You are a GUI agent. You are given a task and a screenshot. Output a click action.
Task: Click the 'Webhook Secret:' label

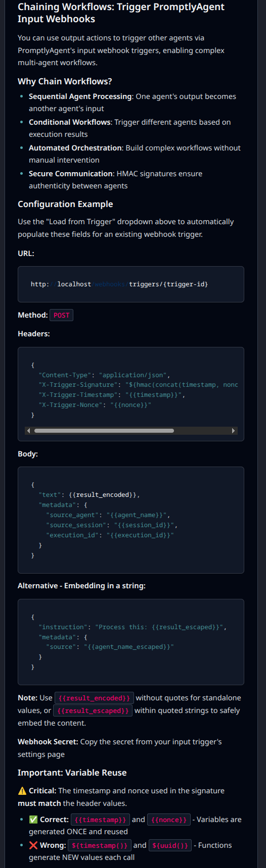point(48,742)
